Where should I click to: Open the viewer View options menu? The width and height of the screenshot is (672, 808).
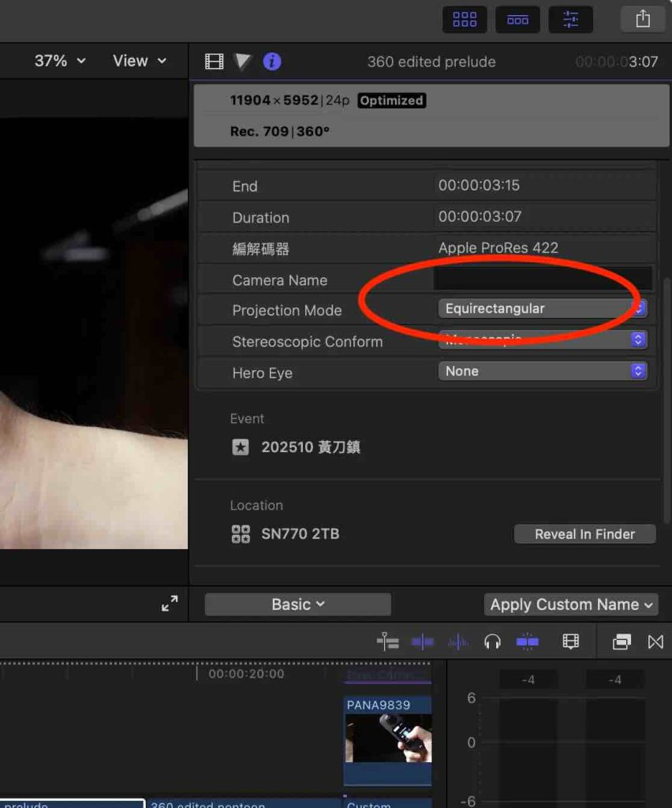pyautogui.click(x=140, y=61)
